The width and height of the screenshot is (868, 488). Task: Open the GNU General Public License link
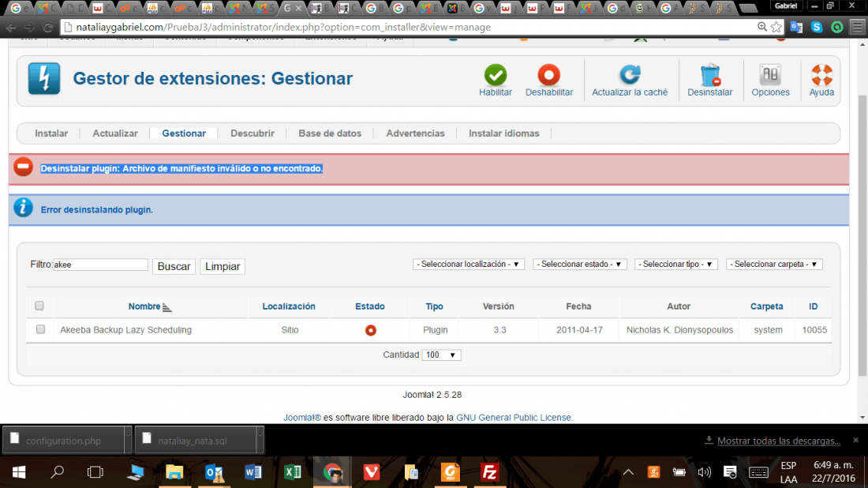(514, 418)
